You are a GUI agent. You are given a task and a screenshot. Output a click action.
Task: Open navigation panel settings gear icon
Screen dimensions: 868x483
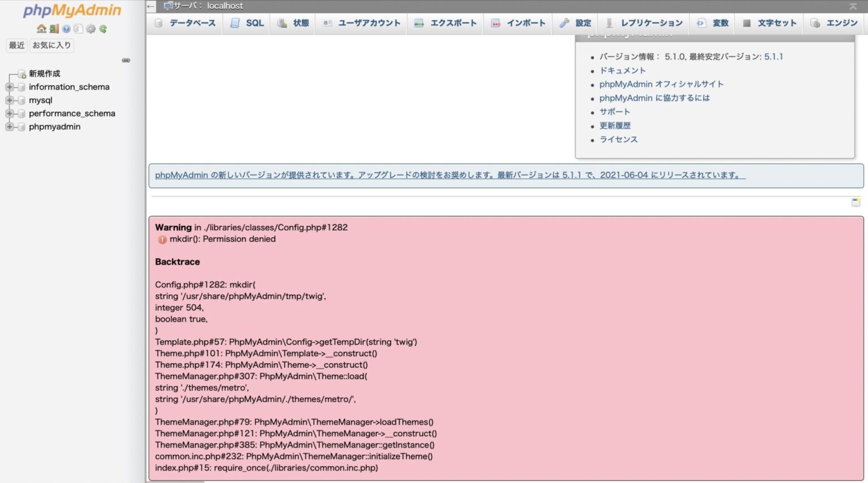coord(90,29)
